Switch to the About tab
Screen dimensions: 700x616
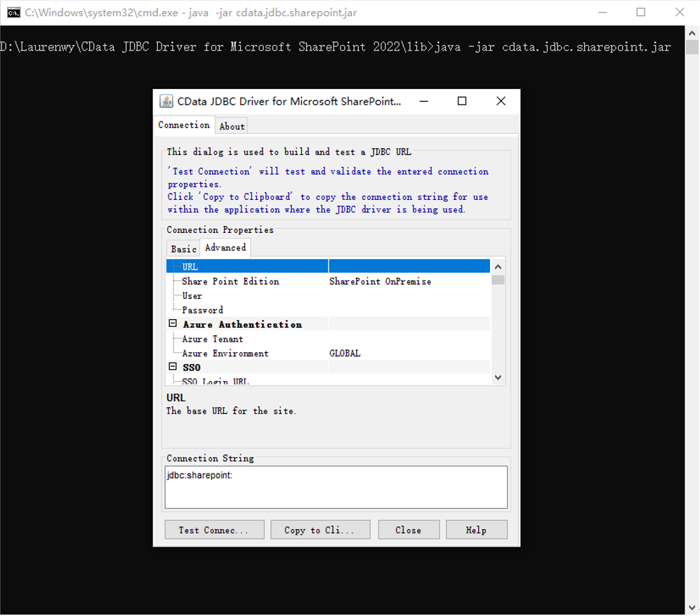(232, 126)
